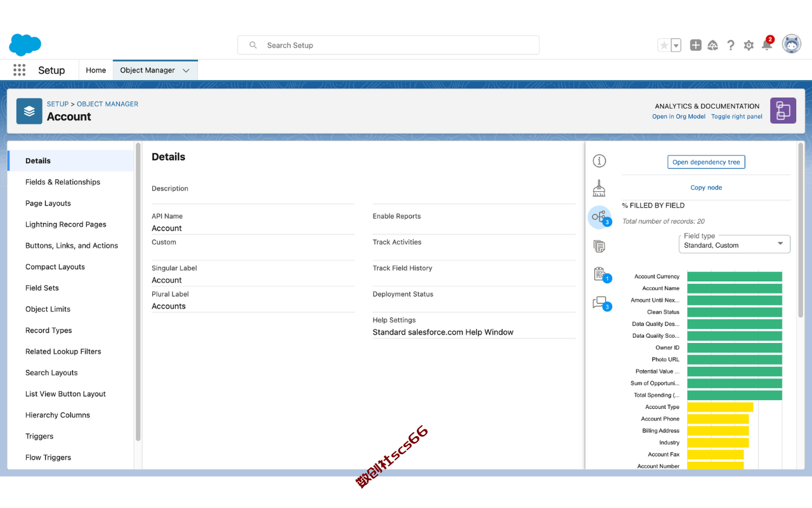Open the info panel icon
Viewport: 812px width, 508px height.
coord(599,161)
